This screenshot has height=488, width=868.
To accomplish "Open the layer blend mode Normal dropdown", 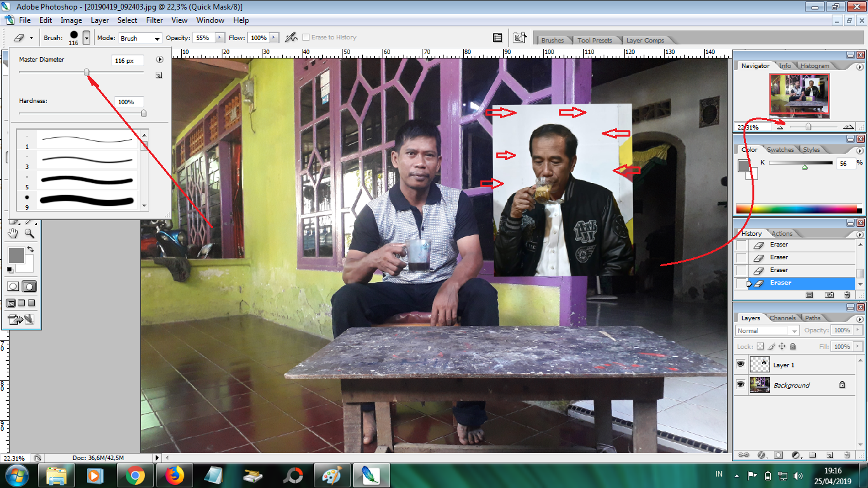I will pyautogui.click(x=768, y=330).
